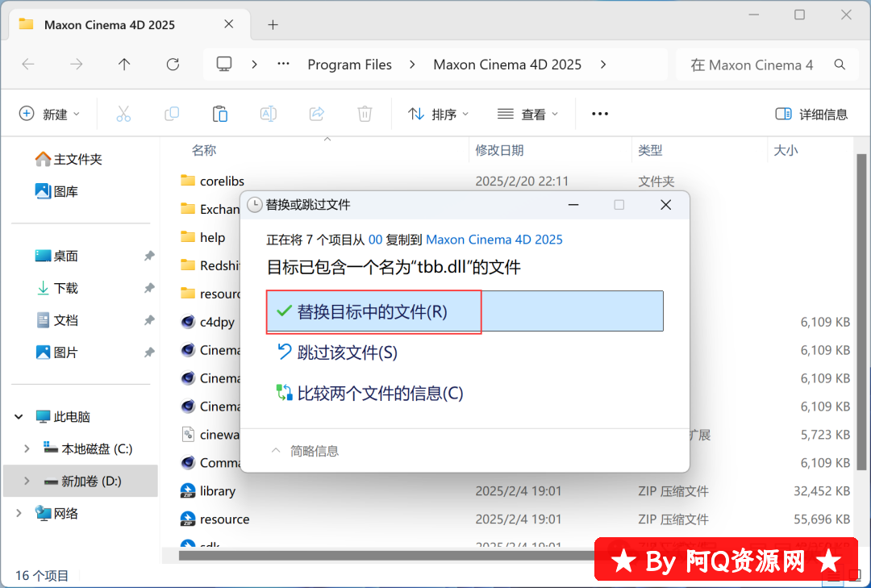Open Documents (文档) in the sidebar
Screen dimensions: 871x588
point(56,321)
